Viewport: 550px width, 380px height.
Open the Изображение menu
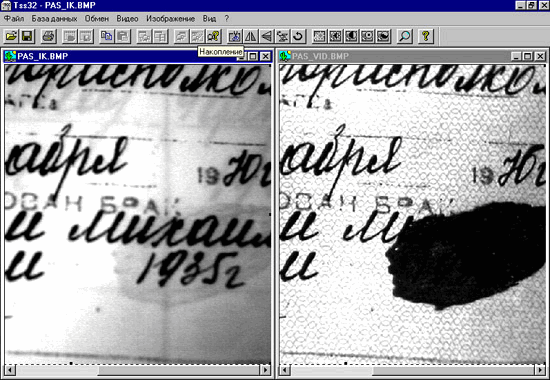[x=170, y=19]
